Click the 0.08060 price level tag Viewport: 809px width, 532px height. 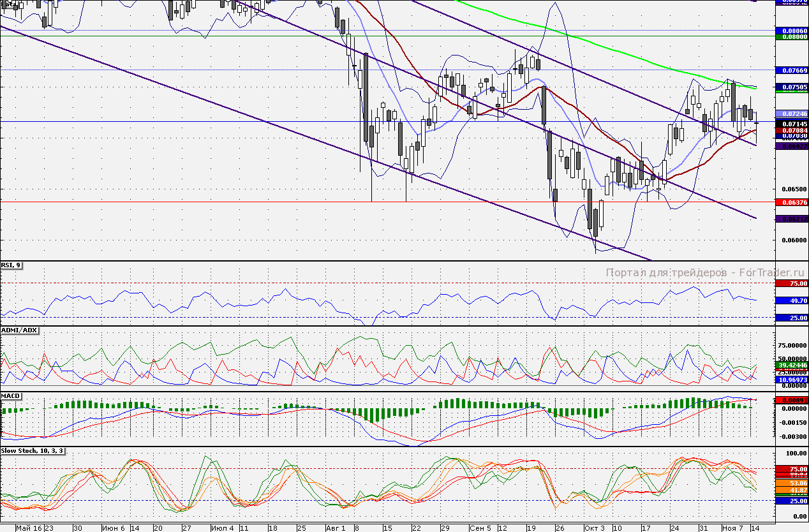point(792,30)
